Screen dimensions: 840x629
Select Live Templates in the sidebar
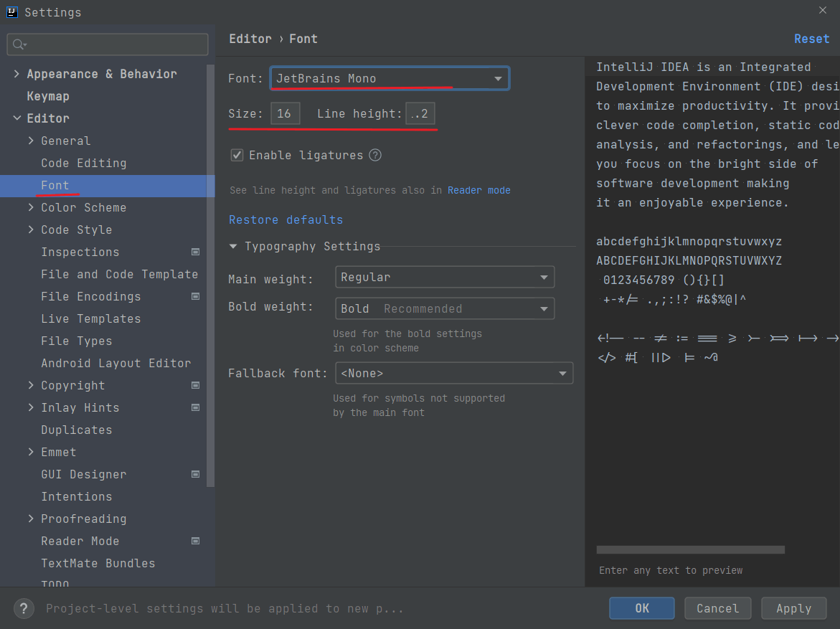point(90,318)
